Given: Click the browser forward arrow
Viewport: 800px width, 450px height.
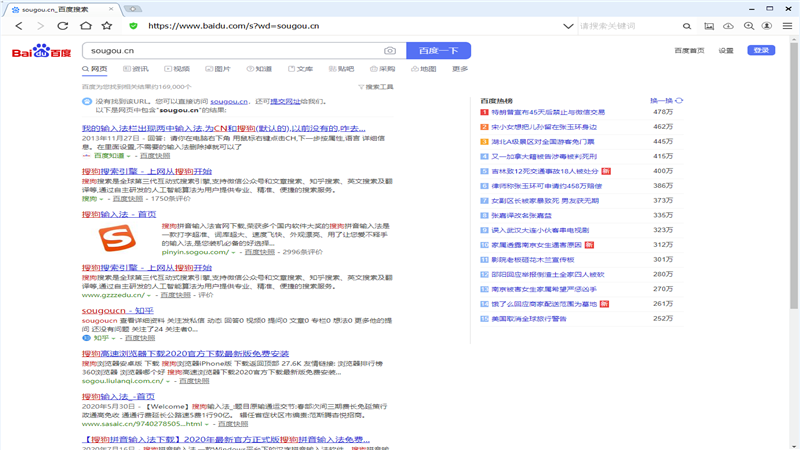Looking at the screenshot, I should click(41, 26).
